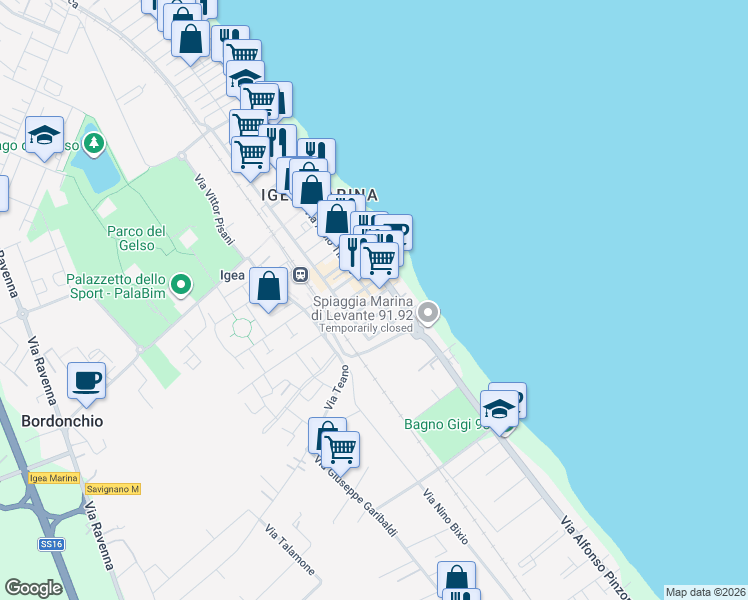Viewport: 748px width, 600px height.
Task: Select the Igea station name label
Action: (x=232, y=275)
